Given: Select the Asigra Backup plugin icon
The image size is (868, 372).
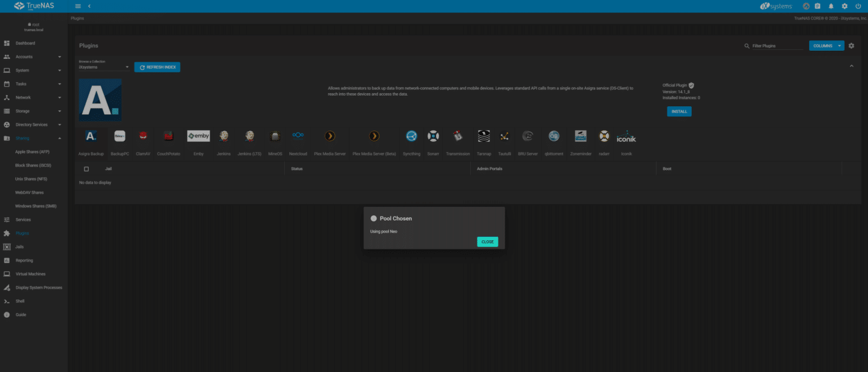Looking at the screenshot, I should pyautogui.click(x=90, y=136).
